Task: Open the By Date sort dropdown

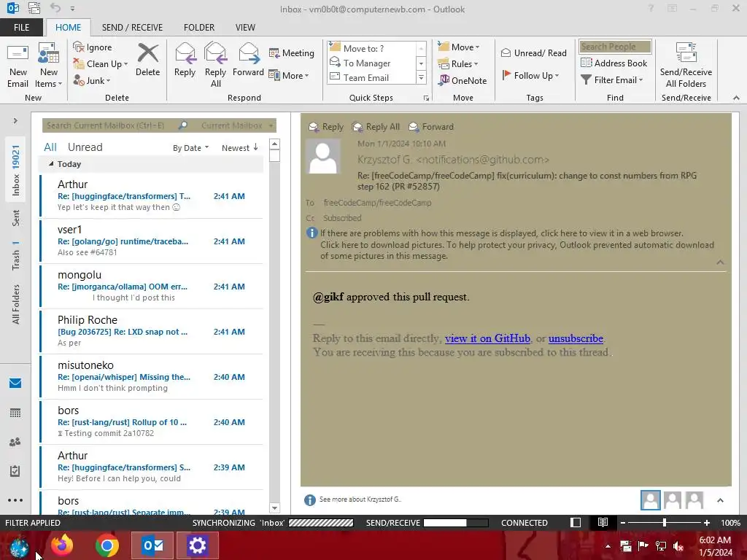Action: click(190, 148)
